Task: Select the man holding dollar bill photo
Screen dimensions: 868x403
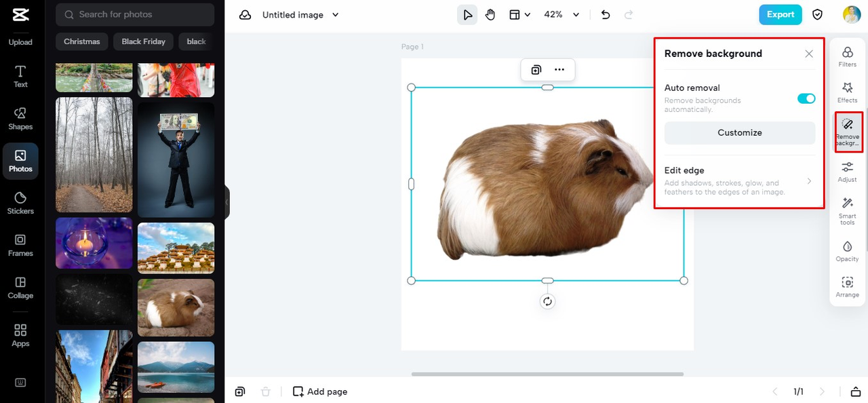Action: point(176,160)
